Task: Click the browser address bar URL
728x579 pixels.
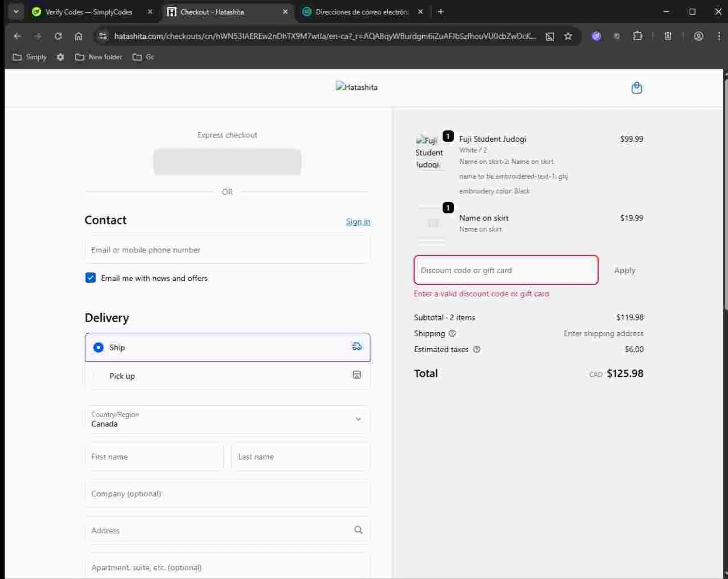Action: point(325,36)
